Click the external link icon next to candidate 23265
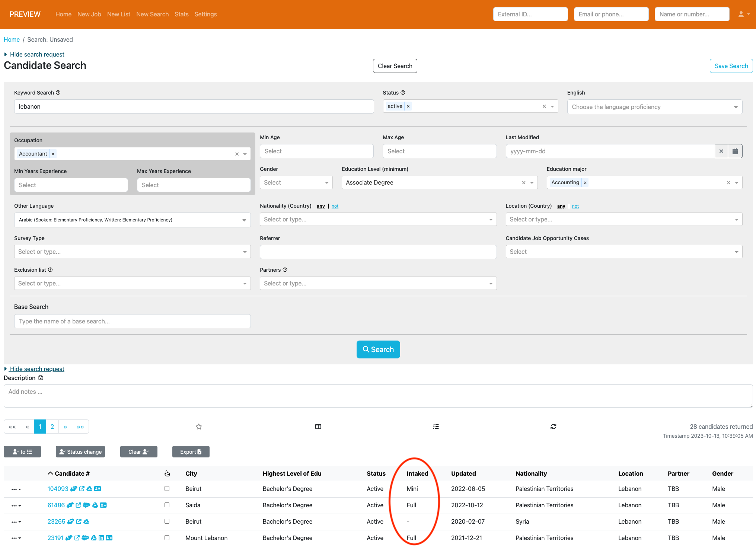This screenshot has width=756, height=546. (79, 522)
